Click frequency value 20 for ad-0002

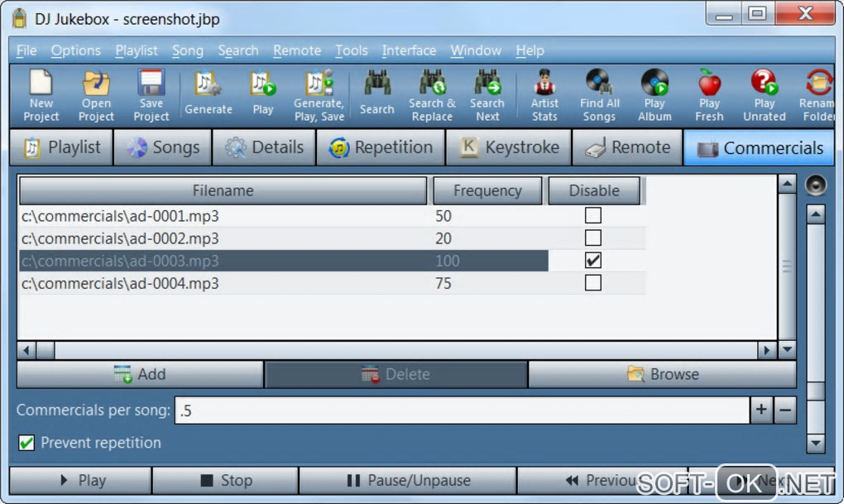(x=444, y=238)
